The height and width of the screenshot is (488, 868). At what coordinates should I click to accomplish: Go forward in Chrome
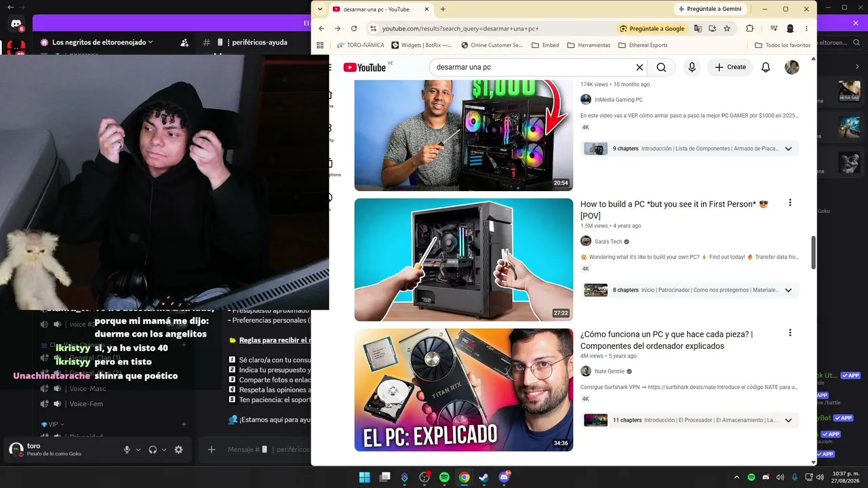[x=338, y=28]
